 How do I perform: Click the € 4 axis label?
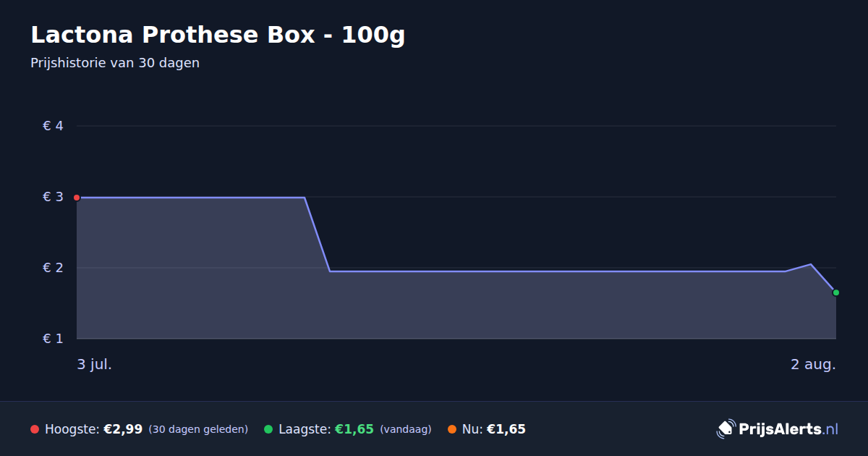point(54,126)
